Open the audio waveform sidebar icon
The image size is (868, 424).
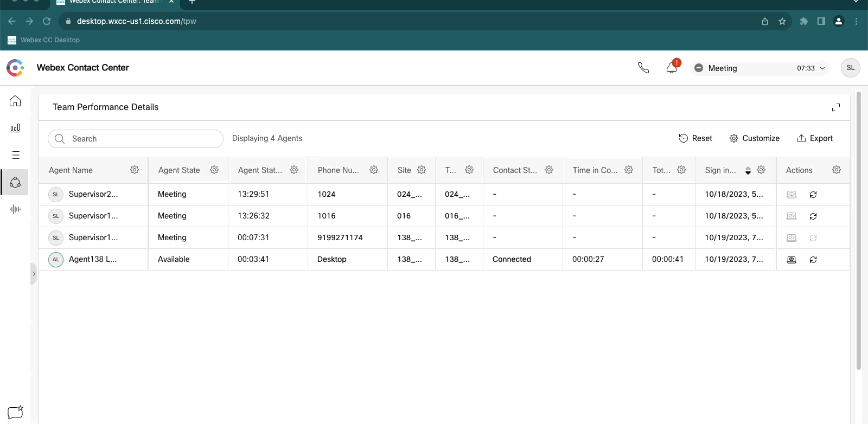click(x=15, y=209)
